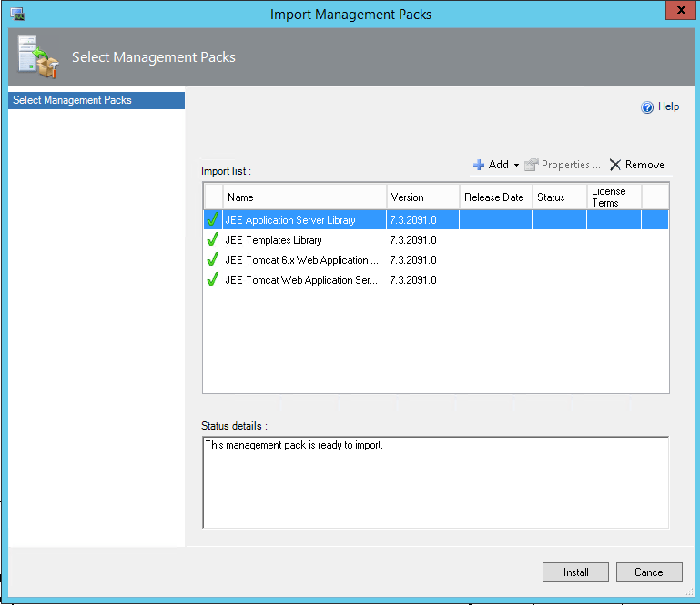Image resolution: width=700 pixels, height=607 pixels.
Task: Click the Remove toolbar label
Action: pos(644,165)
